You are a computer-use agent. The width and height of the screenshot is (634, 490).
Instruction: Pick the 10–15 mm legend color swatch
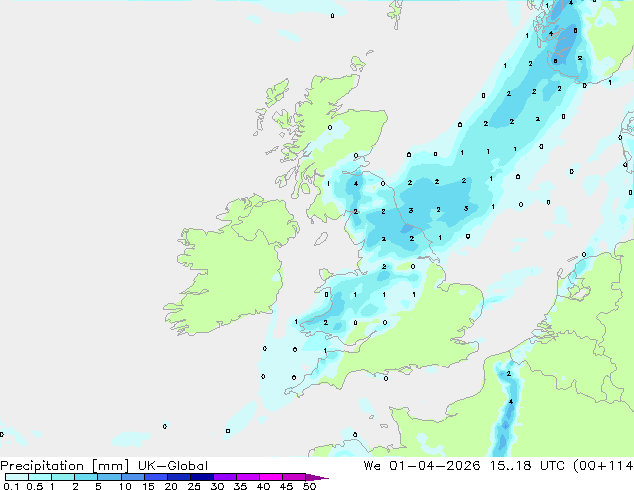coord(133,477)
